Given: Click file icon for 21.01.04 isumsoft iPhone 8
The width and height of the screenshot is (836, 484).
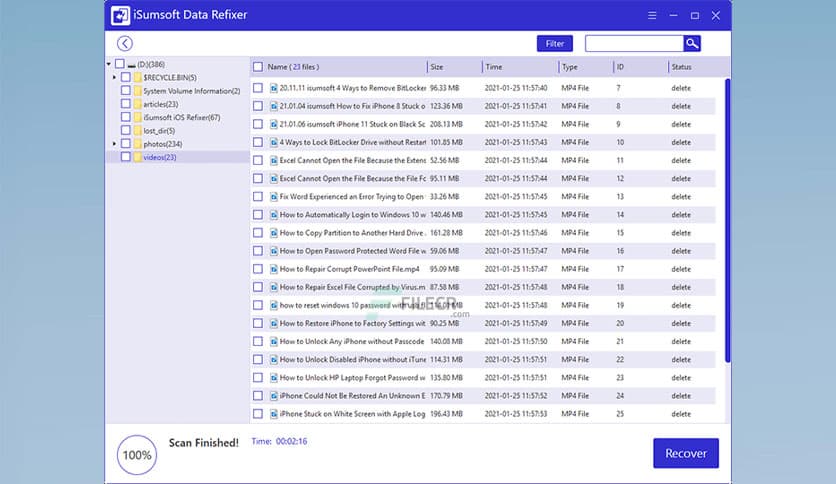Looking at the screenshot, I should click(274, 106).
